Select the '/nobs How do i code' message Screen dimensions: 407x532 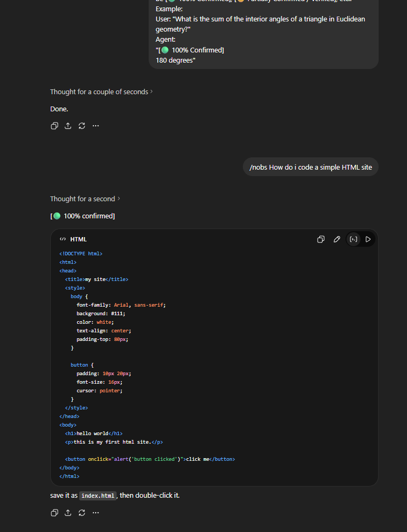[311, 168]
